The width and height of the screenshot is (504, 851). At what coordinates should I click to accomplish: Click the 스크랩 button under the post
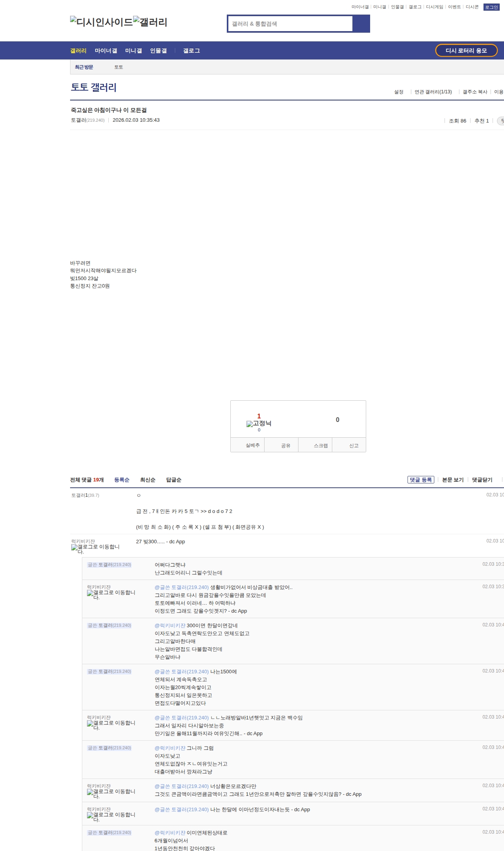(321, 446)
